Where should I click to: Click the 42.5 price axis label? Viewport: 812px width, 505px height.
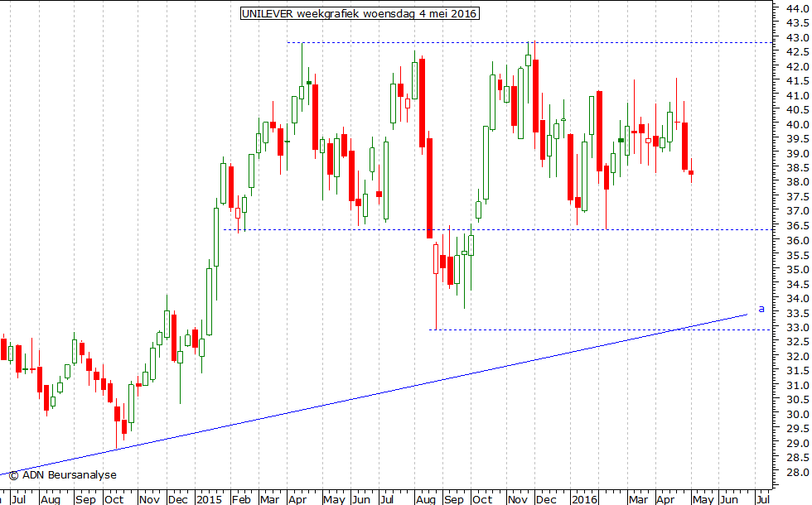(797, 51)
